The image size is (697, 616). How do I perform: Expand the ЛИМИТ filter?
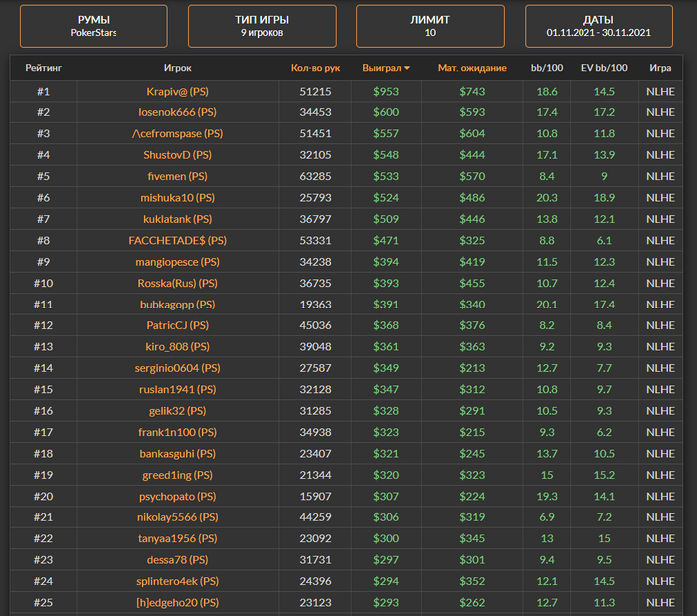(x=430, y=26)
